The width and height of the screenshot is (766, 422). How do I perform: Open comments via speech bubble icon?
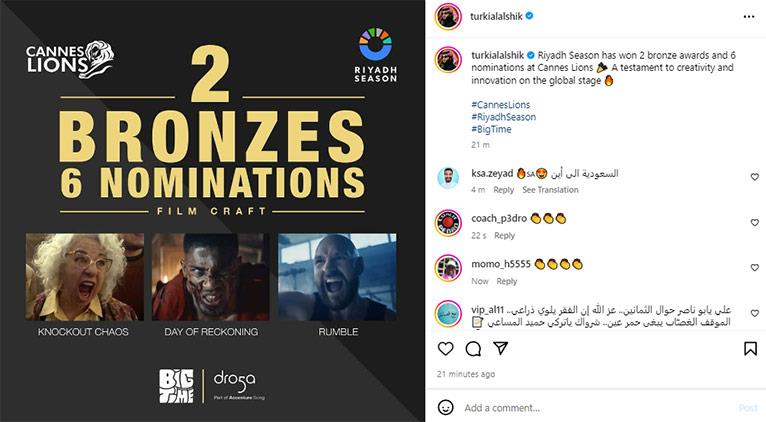(x=473, y=348)
